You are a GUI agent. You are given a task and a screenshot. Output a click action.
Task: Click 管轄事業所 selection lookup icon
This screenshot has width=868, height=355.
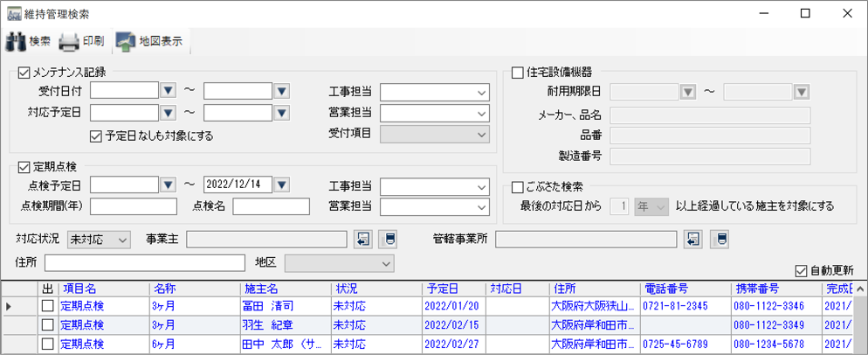click(x=693, y=240)
